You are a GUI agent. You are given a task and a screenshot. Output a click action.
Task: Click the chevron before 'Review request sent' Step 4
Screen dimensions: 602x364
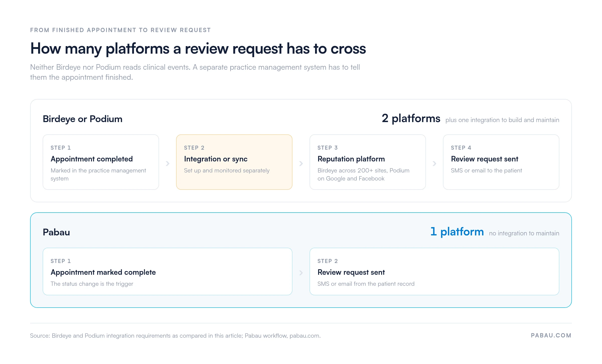point(434,163)
